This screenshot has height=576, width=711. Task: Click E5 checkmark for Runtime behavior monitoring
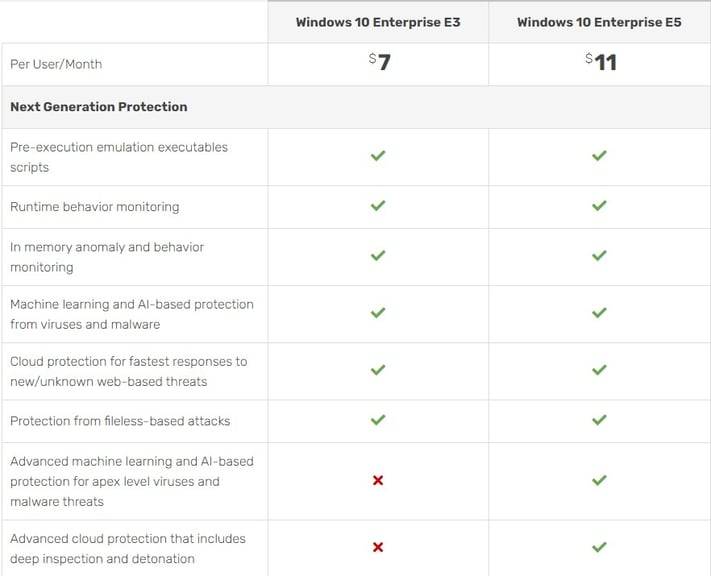coord(599,206)
